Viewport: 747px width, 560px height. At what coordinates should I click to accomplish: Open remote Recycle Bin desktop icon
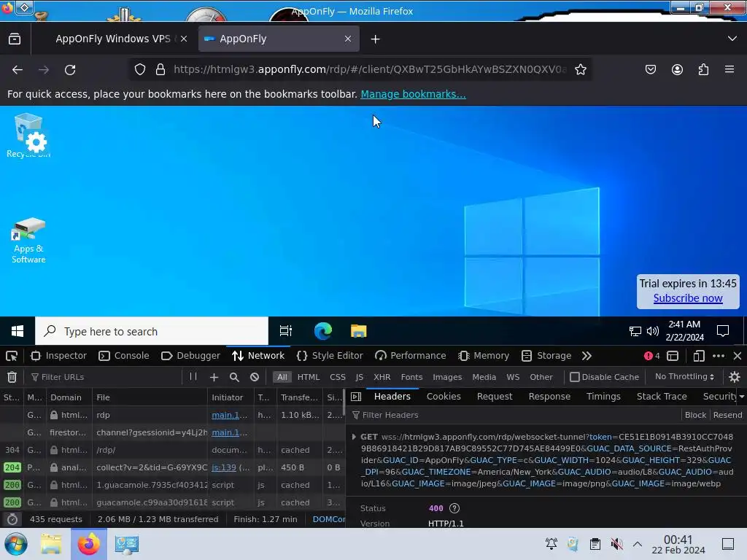click(x=28, y=135)
